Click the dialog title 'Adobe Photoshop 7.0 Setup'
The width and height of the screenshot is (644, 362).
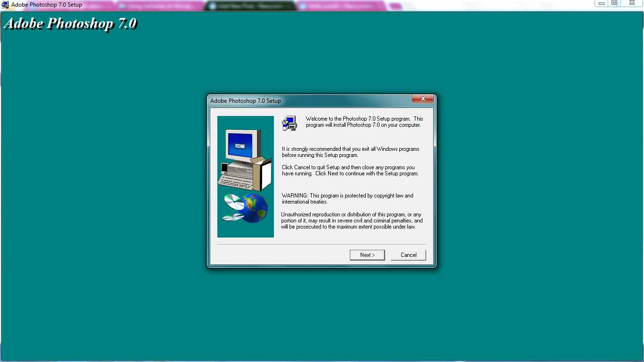246,101
